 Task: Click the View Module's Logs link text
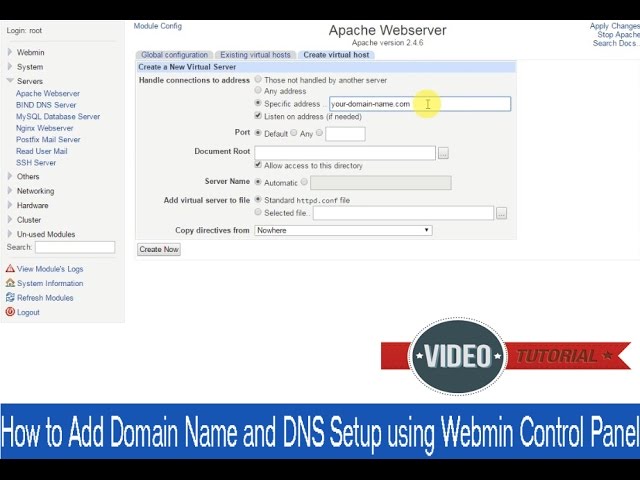click(x=50, y=269)
